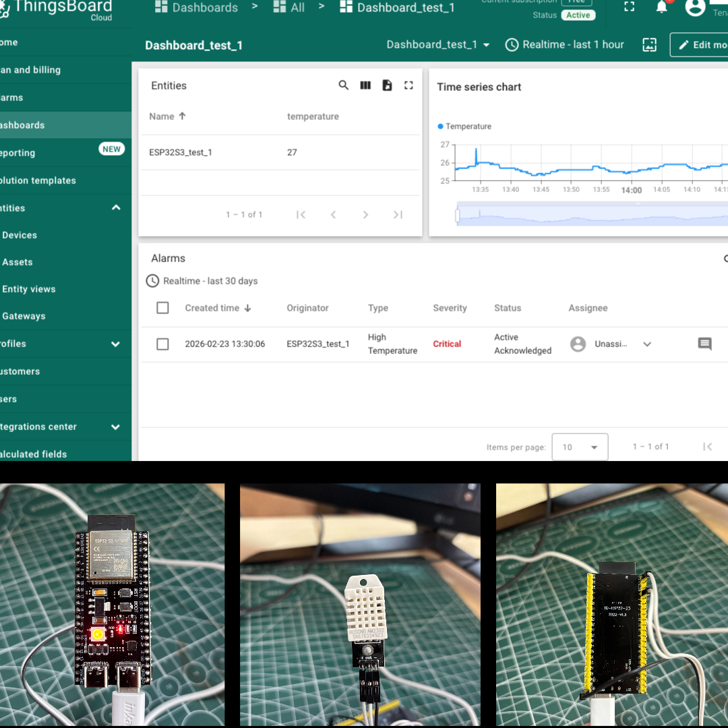This screenshot has height=728, width=728.
Task: Click temperature value 27 in Entities table
Action: [x=292, y=152]
